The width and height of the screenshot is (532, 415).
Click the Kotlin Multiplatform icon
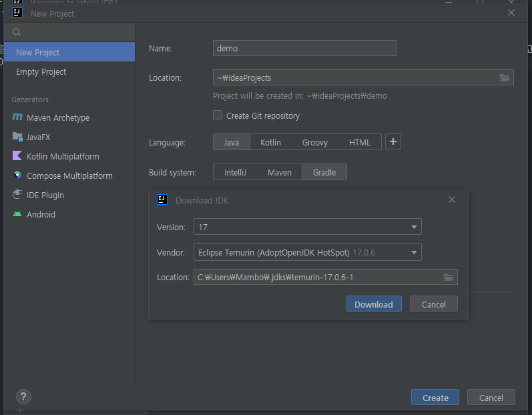point(17,156)
